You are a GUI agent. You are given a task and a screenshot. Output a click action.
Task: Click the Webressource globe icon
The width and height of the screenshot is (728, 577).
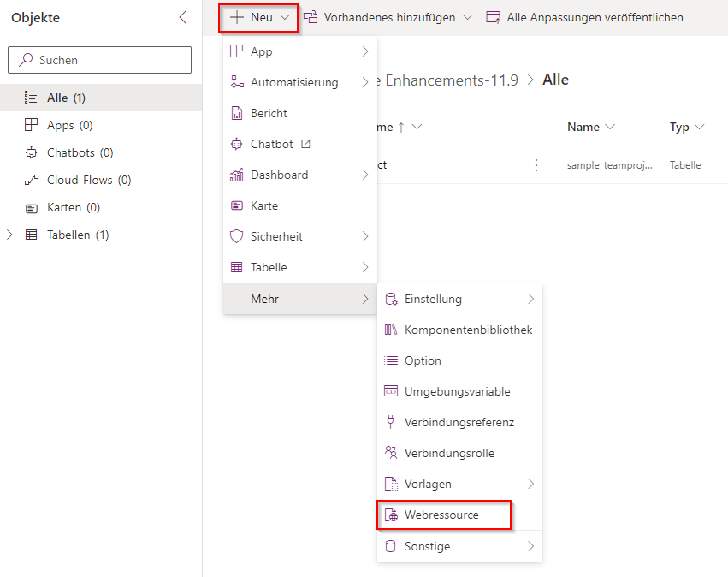[391, 515]
